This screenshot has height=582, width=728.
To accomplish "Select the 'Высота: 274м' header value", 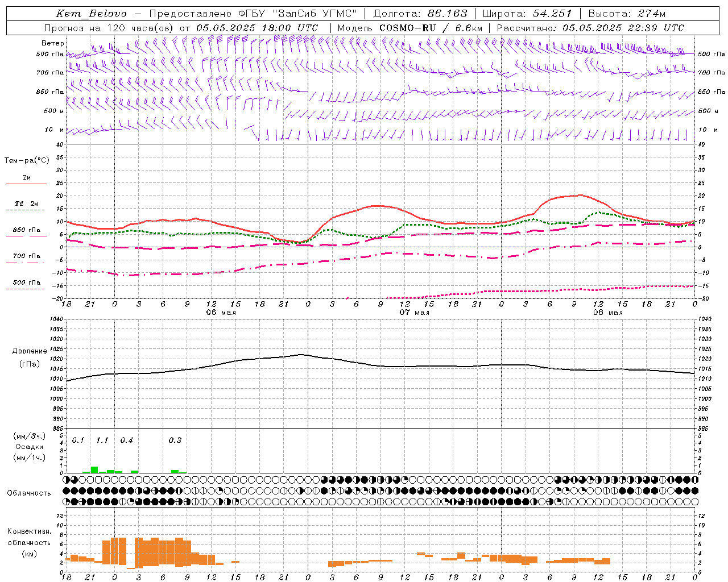I will 627,14.
